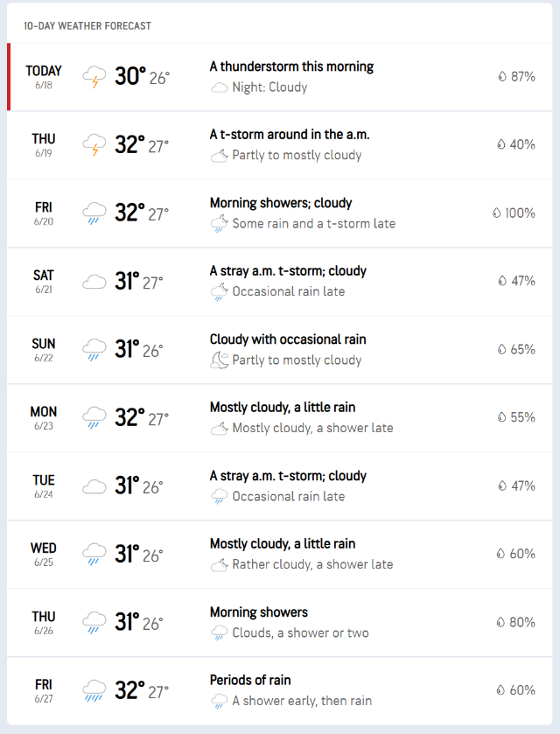Click the night cloud icon beside 'Night: Cloudy'
The height and width of the screenshot is (734, 560).
[219, 87]
